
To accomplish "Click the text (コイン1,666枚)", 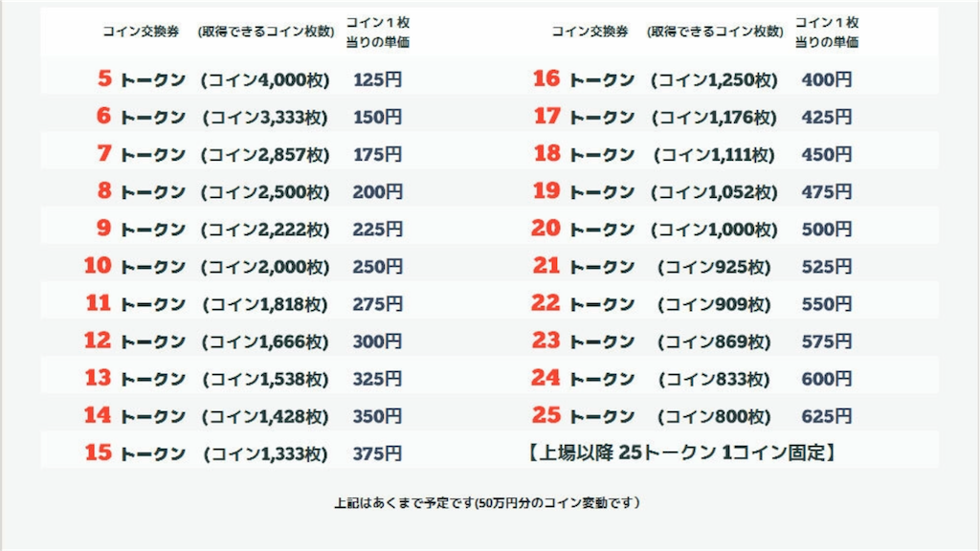I will tap(265, 342).
